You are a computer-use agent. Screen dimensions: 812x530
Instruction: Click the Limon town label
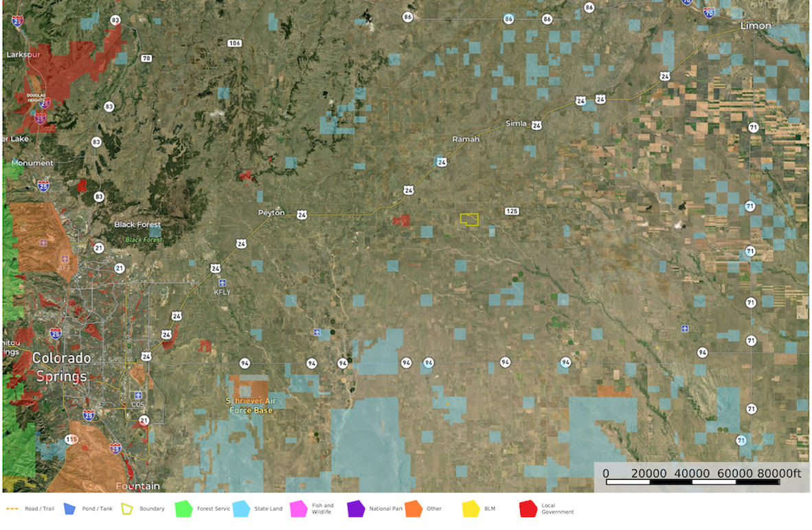[x=756, y=25]
